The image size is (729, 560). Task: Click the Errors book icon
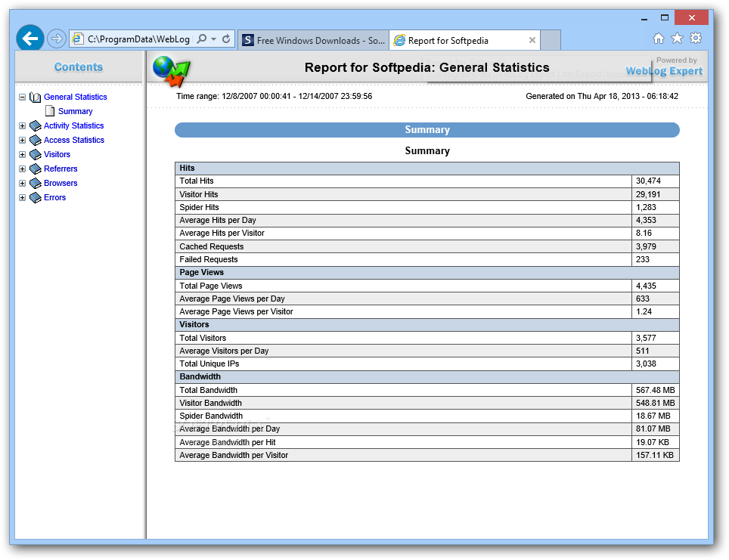pos(36,198)
